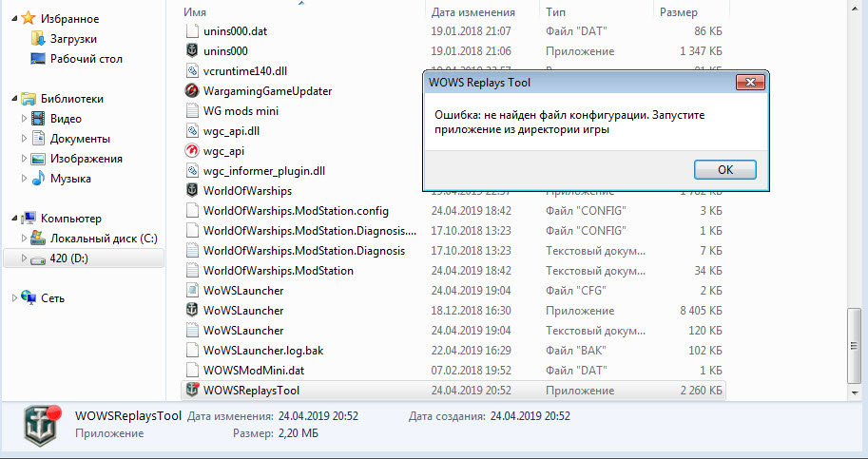The width and height of the screenshot is (868, 459).
Task: Open Локальный диск (C:)
Action: pyautogui.click(x=104, y=239)
